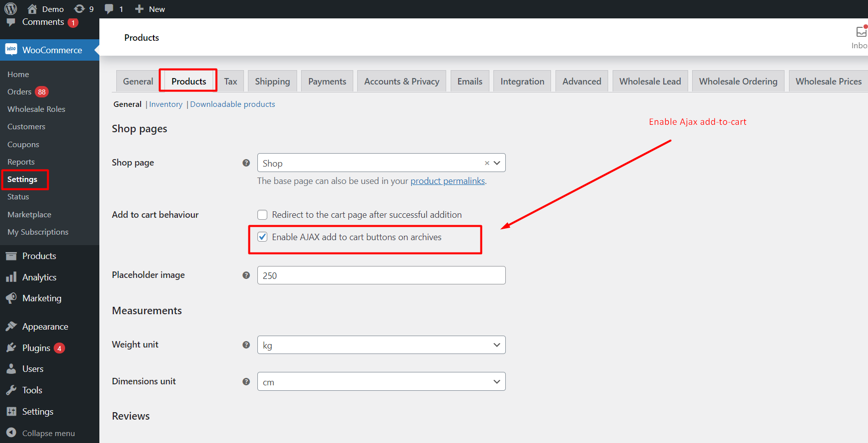868x443 pixels.
Task: Click the Marketing megaphone icon
Action: pyautogui.click(x=11, y=298)
